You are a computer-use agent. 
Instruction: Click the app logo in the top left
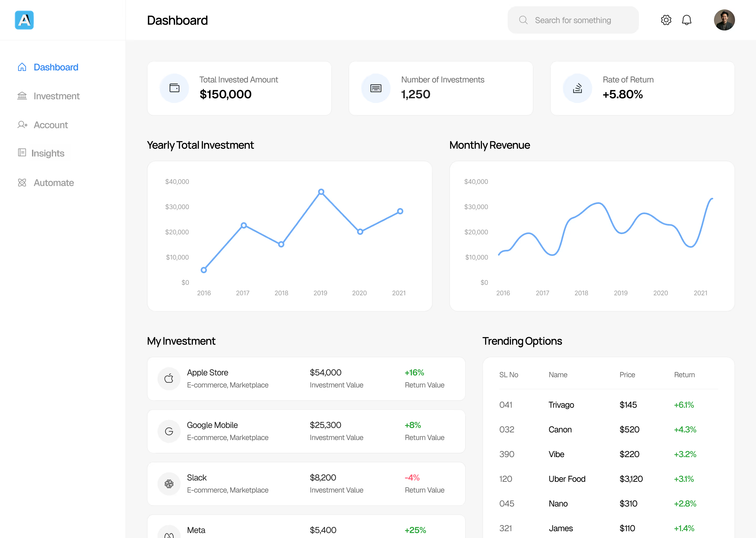coord(24,20)
